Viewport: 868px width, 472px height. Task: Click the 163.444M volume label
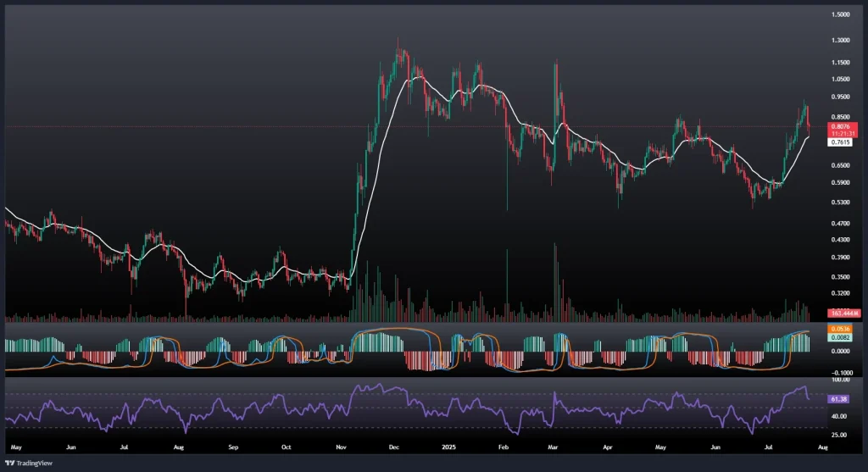820,314
